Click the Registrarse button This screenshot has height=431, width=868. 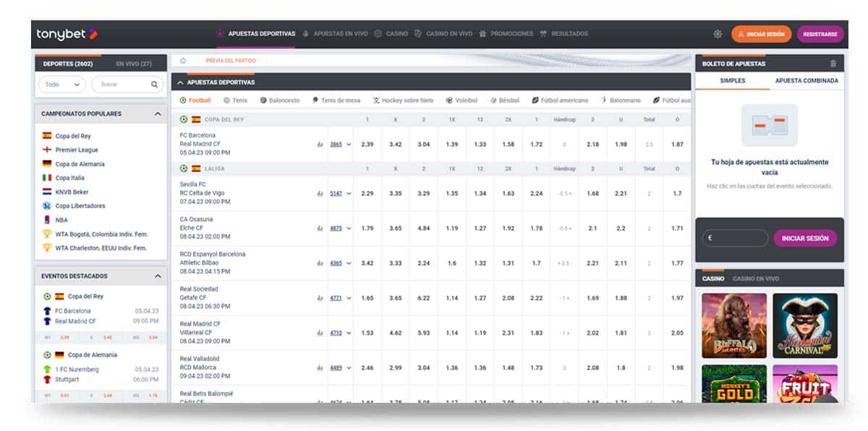tap(820, 34)
